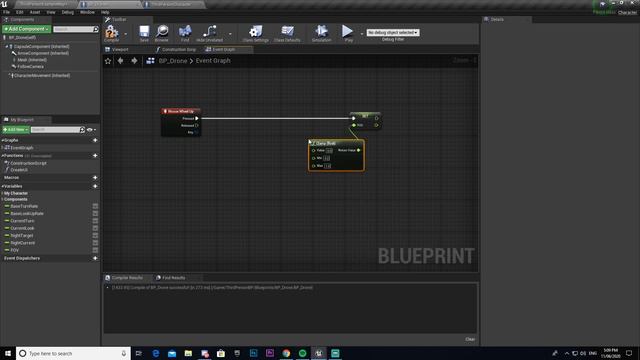
Task: Toggle visibility eye for RightTarget variable
Action: coord(95,236)
